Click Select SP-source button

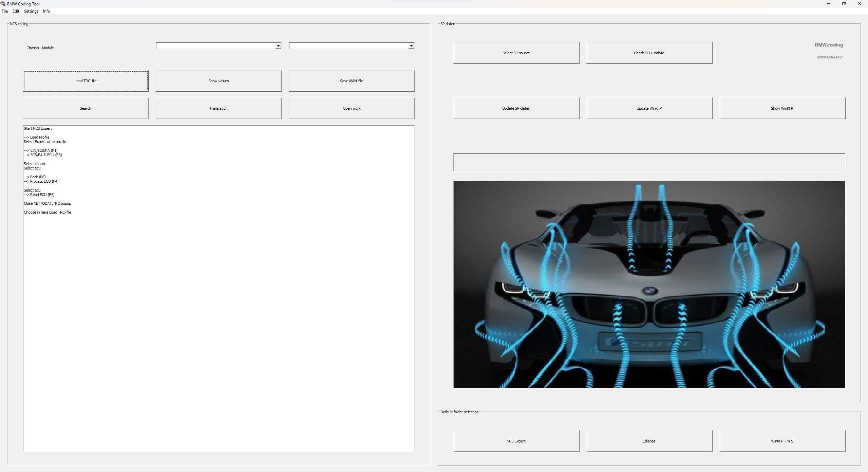(x=516, y=53)
